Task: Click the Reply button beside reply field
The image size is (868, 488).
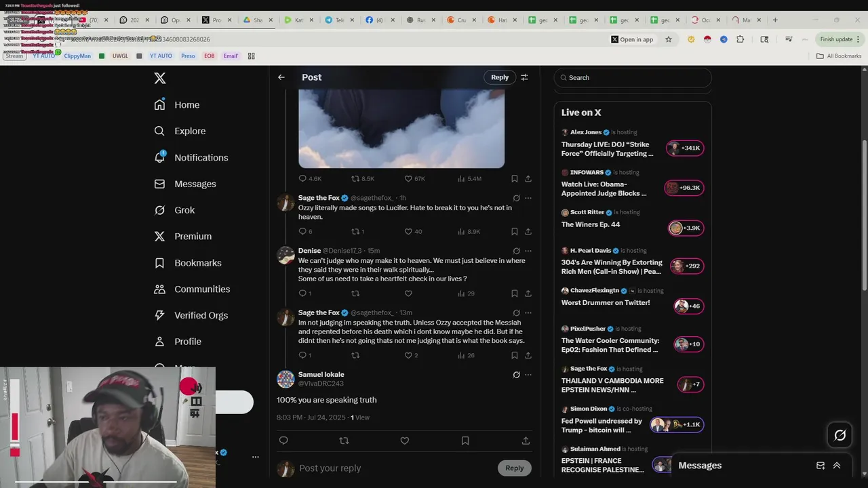Action: coord(515,468)
